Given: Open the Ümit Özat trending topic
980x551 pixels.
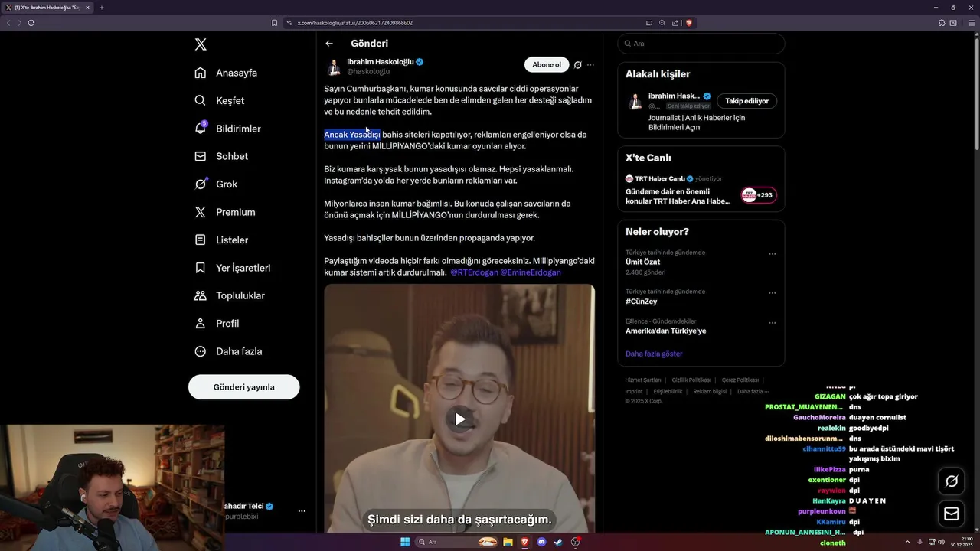Looking at the screenshot, I should coord(642,262).
